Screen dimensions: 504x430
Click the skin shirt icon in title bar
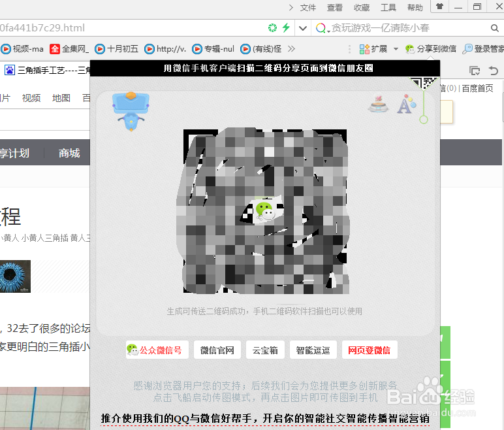point(439,7)
